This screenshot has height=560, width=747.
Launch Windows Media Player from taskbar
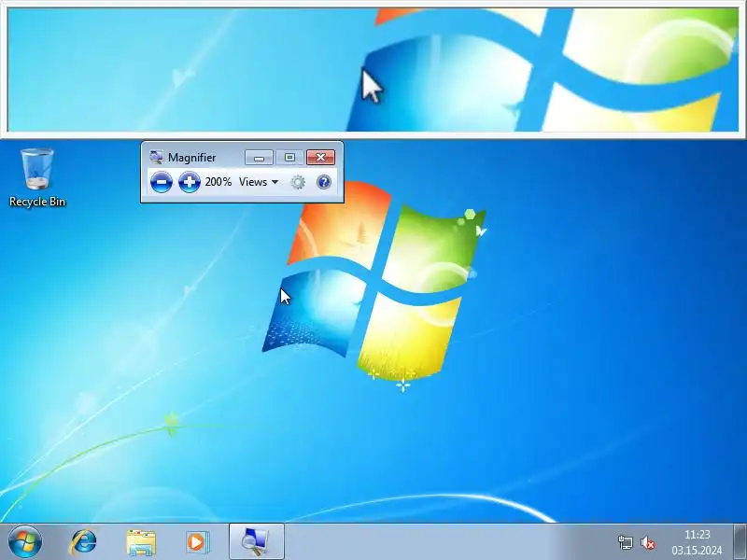coord(197,542)
